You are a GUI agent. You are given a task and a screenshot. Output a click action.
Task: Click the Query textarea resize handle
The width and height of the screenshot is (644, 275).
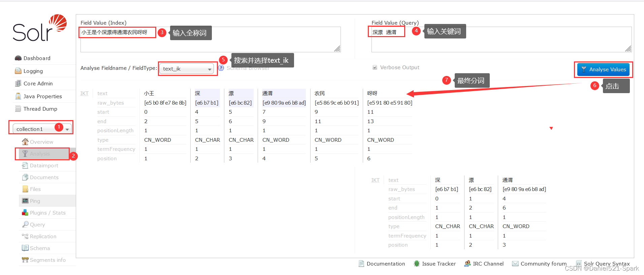629,49
